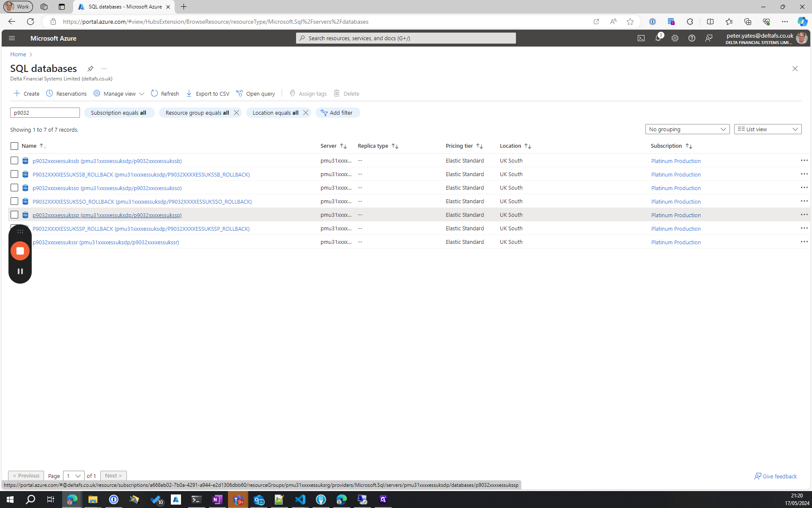Viewport: 812px width, 508px height.
Task: Sort by Replica type column
Action: click(378, 146)
